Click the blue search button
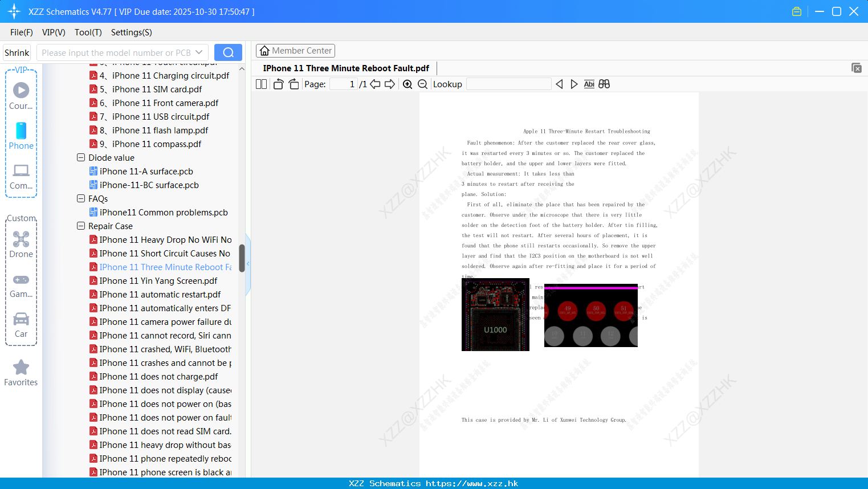 point(228,52)
